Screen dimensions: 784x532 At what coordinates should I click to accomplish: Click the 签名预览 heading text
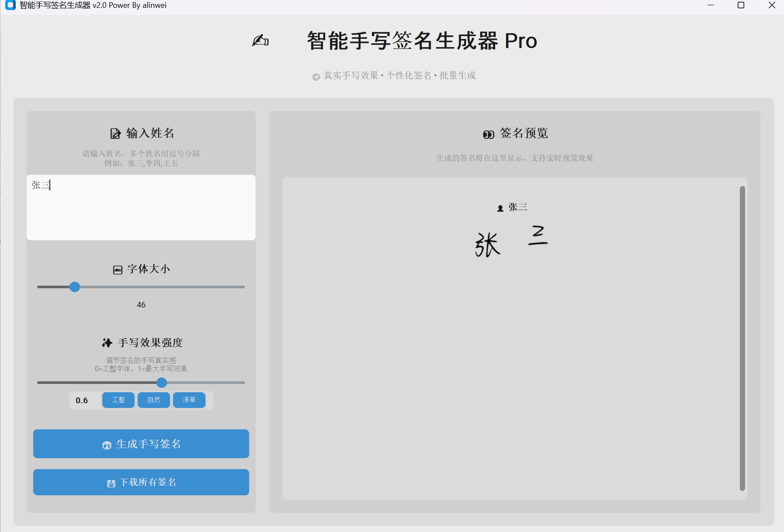[x=524, y=133]
